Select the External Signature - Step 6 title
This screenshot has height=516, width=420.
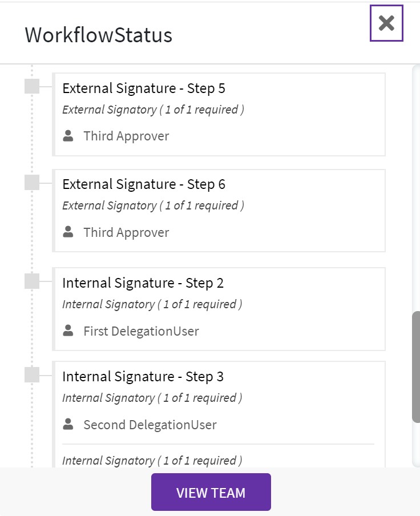click(143, 184)
